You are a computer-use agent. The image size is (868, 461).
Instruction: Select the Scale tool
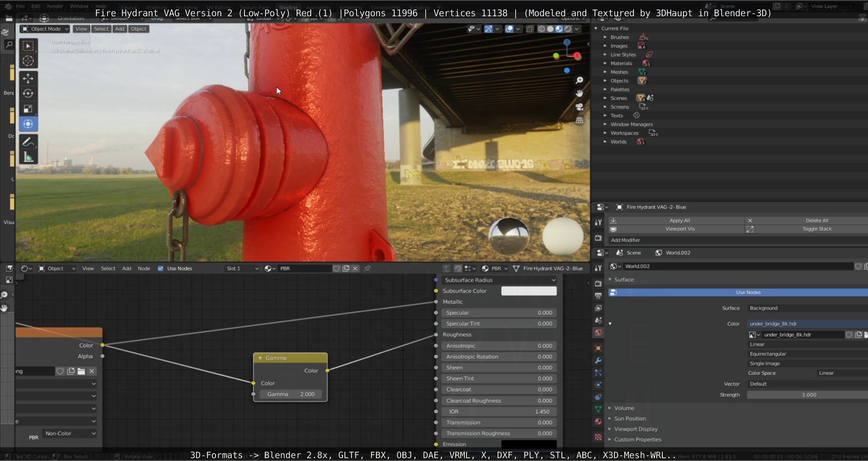click(28, 109)
